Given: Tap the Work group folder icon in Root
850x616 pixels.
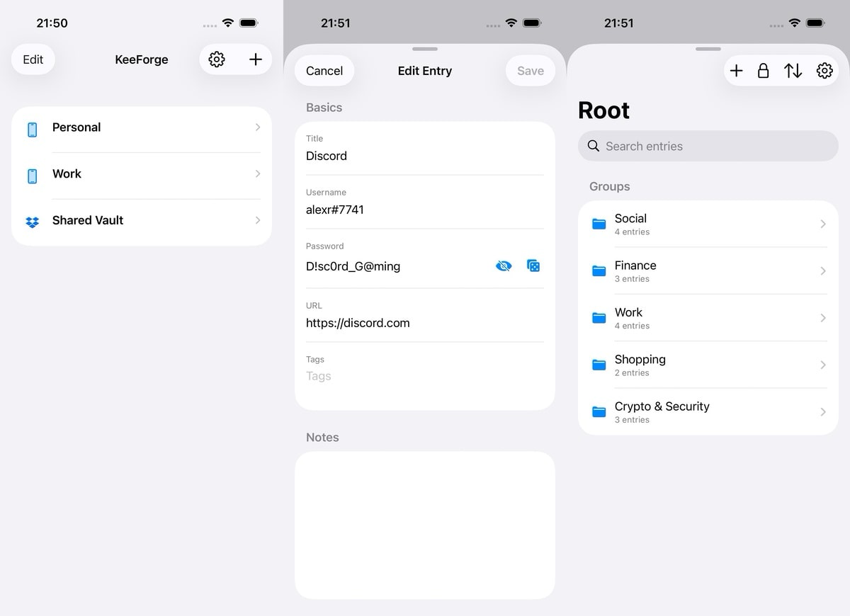Looking at the screenshot, I should 599,318.
